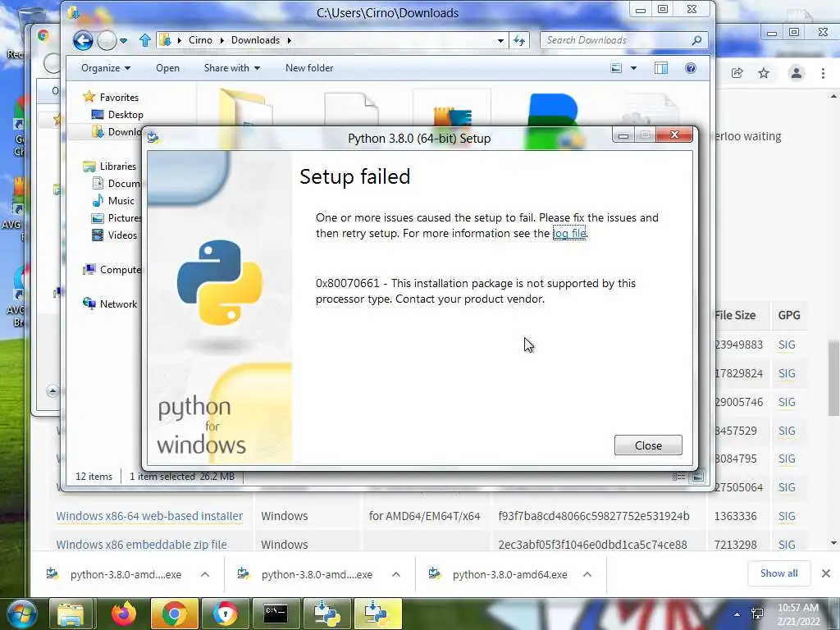Open Chrome share page icon

pyautogui.click(x=737, y=73)
